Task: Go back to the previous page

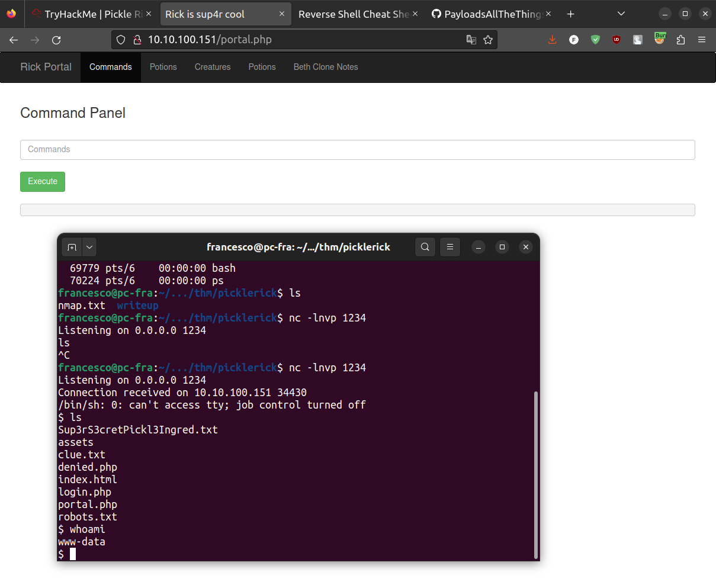Action: (x=14, y=40)
